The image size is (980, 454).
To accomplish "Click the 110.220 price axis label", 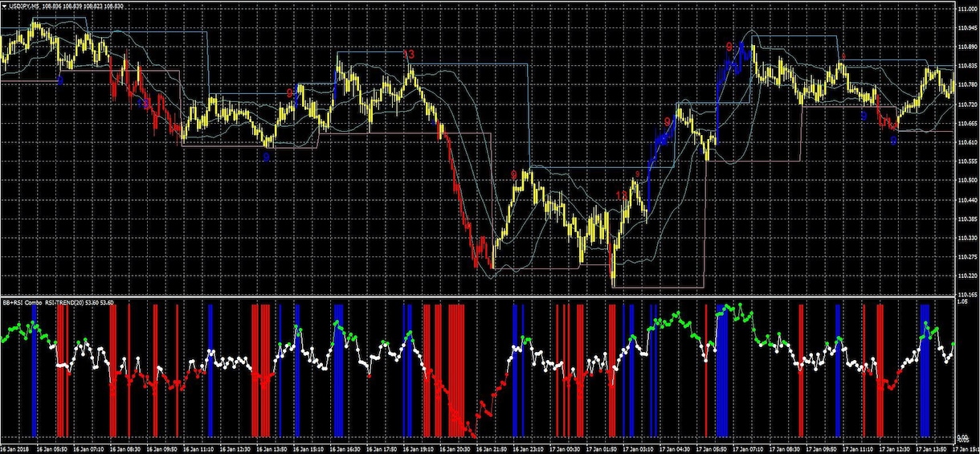I will pos(967,276).
